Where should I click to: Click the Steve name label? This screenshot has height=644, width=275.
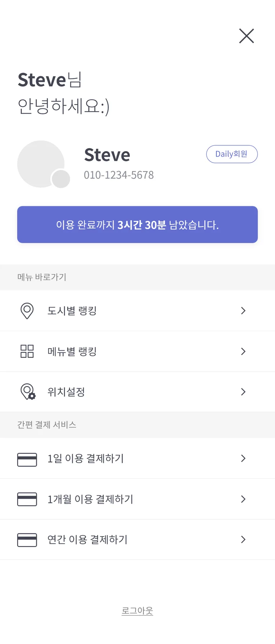pyautogui.click(x=107, y=155)
